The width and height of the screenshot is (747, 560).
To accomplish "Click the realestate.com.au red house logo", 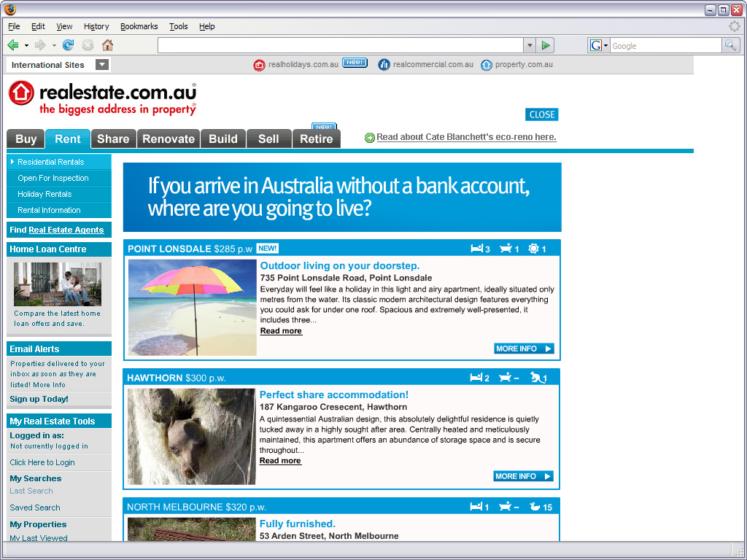I will click(21, 93).
